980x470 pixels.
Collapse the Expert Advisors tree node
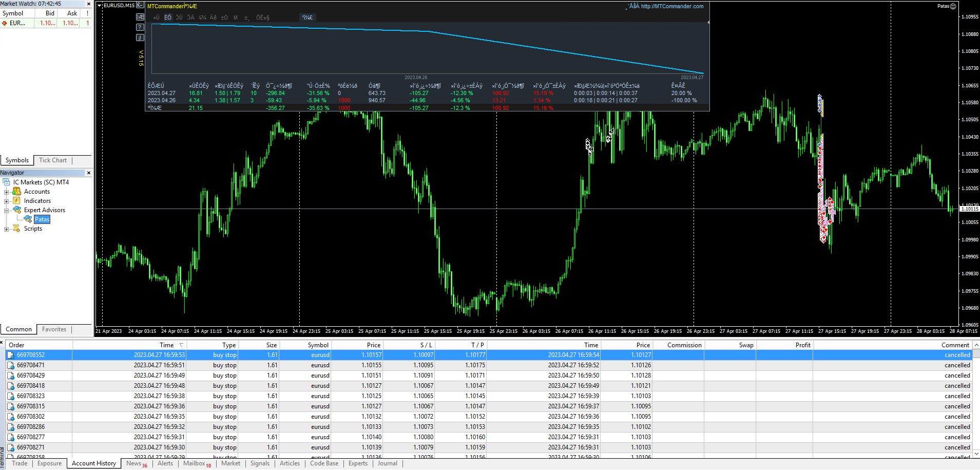point(7,211)
